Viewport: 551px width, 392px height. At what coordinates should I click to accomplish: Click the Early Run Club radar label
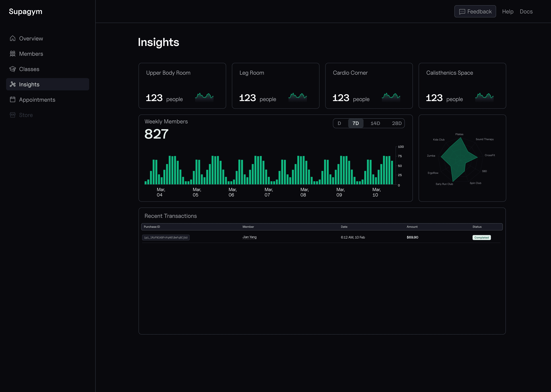(x=444, y=184)
